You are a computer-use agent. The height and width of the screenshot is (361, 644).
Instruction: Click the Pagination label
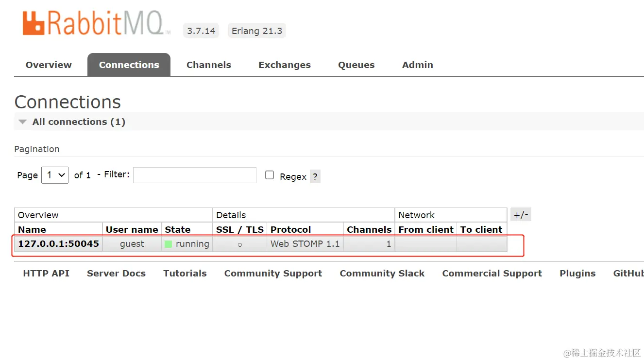37,149
